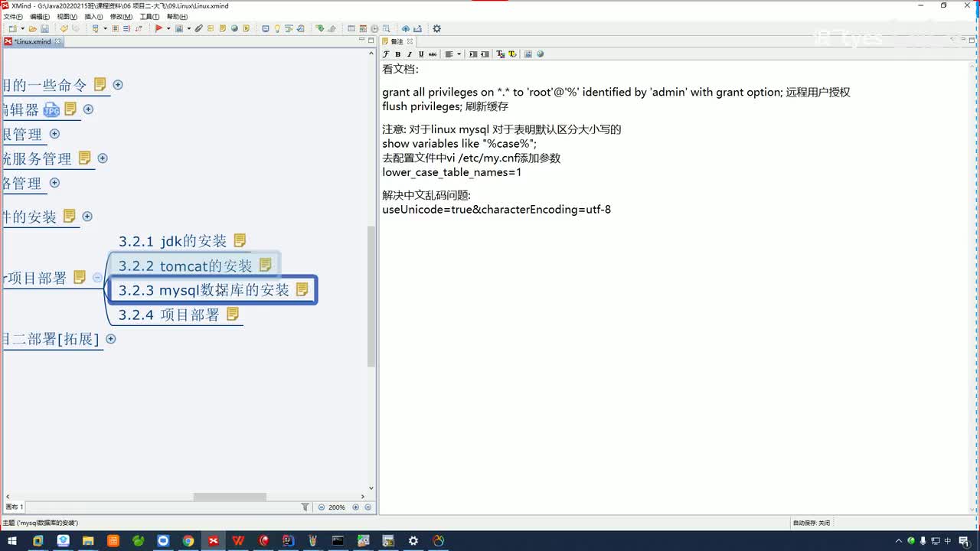Expand the 限管理 topic with plus button
Viewport: 980px width, 551px height.
click(x=54, y=134)
